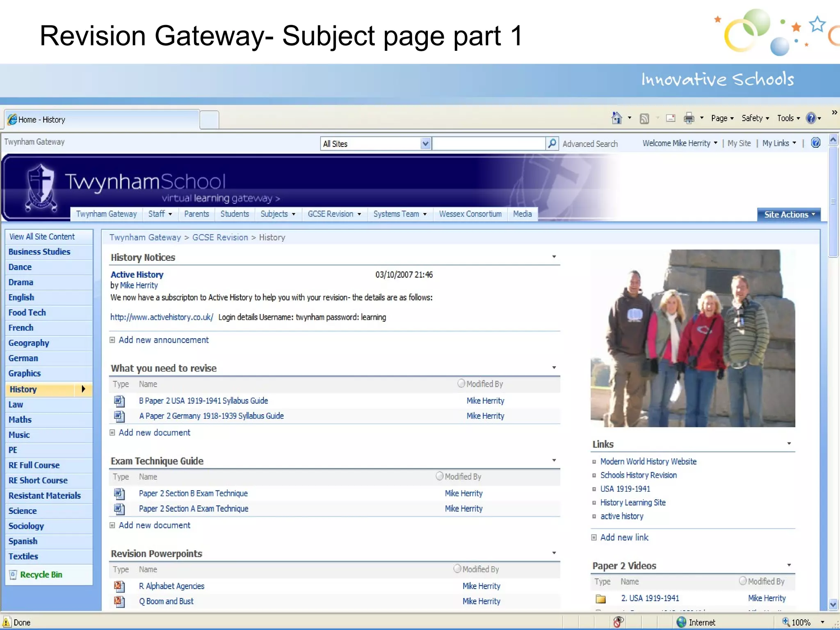Viewport: 840px width, 630px height.
Task: Click the browser Help icon
Action: 811,119
